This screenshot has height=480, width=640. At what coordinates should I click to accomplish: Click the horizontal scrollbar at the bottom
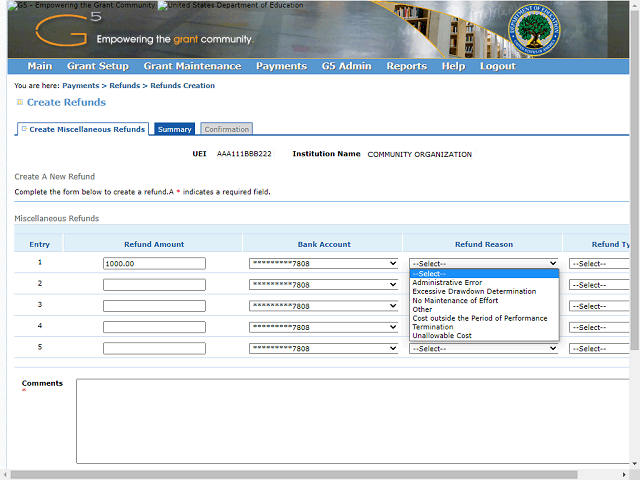click(x=300, y=474)
